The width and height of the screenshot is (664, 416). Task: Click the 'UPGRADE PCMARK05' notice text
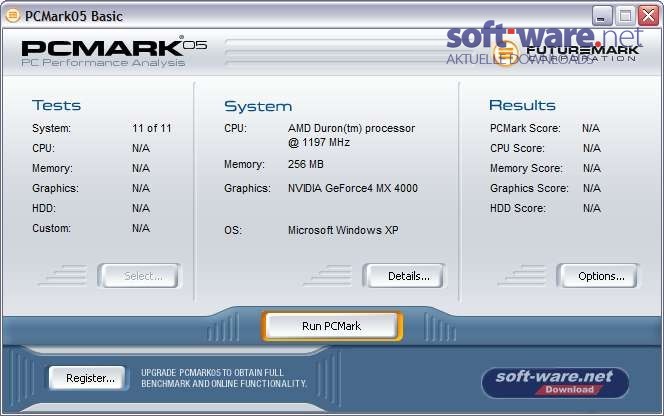tap(224, 378)
